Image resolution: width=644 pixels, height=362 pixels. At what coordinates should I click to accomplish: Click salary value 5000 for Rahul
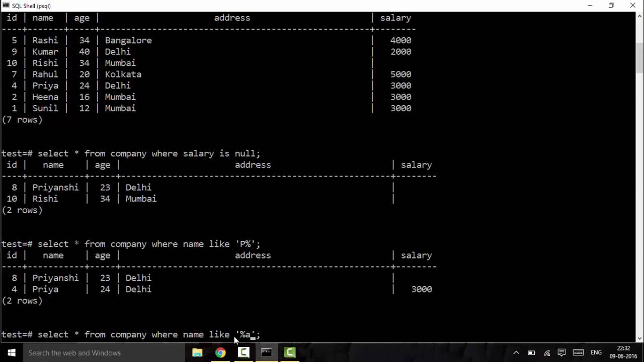pos(400,74)
